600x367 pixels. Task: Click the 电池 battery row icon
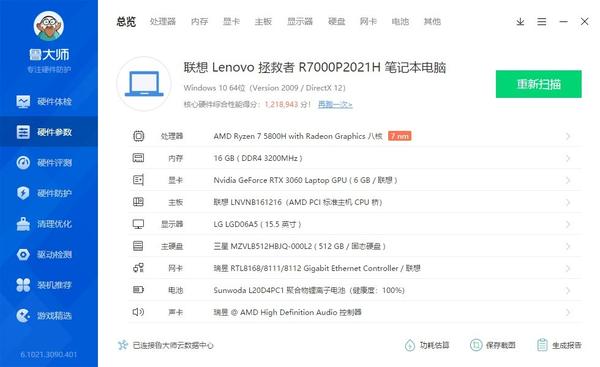pos(138,290)
